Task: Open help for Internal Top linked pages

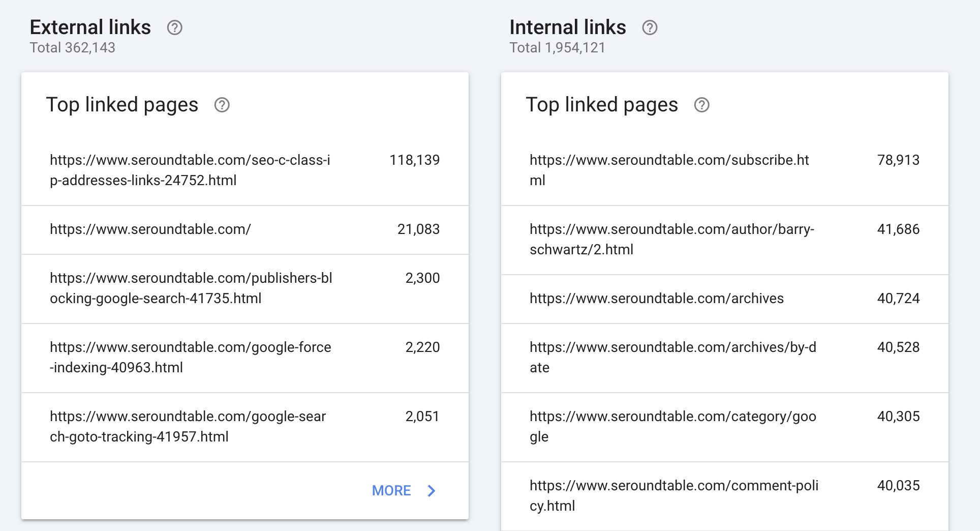Action: pos(702,105)
